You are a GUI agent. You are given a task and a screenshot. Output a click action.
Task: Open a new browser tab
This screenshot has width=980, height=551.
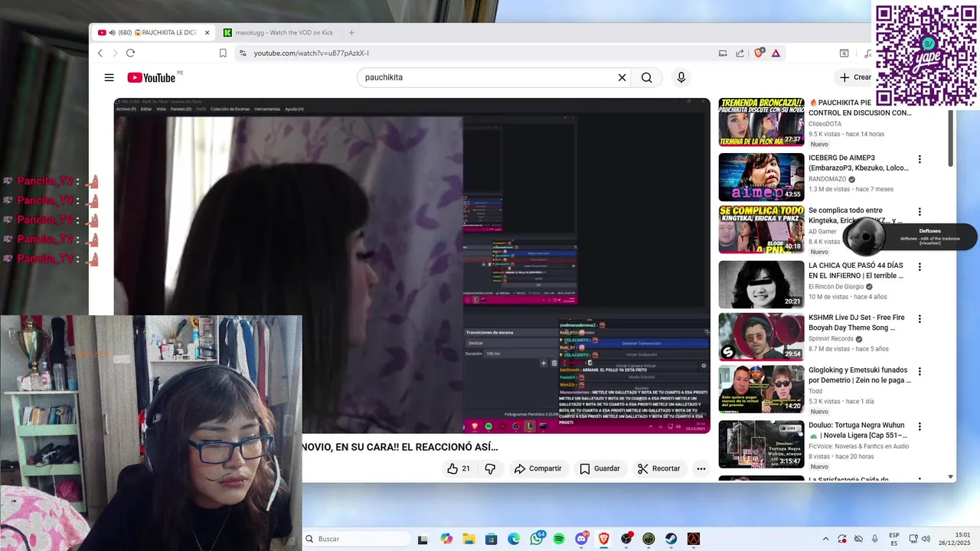(x=351, y=33)
